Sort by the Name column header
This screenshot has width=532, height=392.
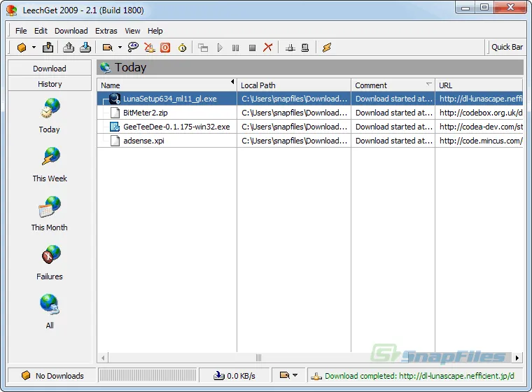pos(167,85)
